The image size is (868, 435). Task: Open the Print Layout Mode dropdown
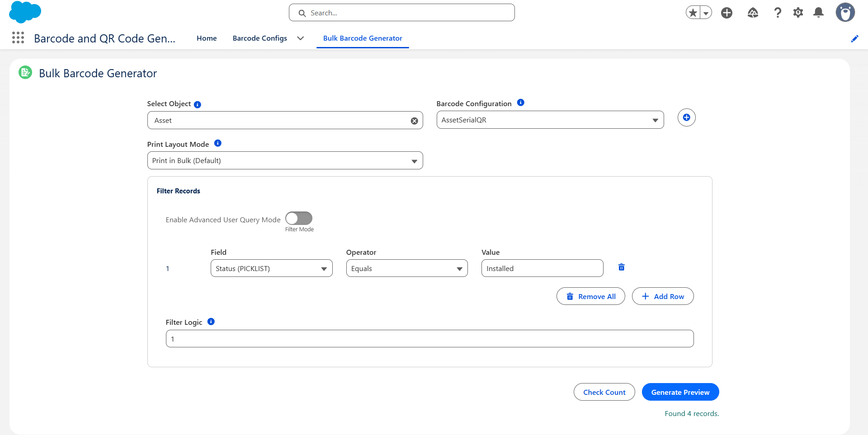(285, 160)
